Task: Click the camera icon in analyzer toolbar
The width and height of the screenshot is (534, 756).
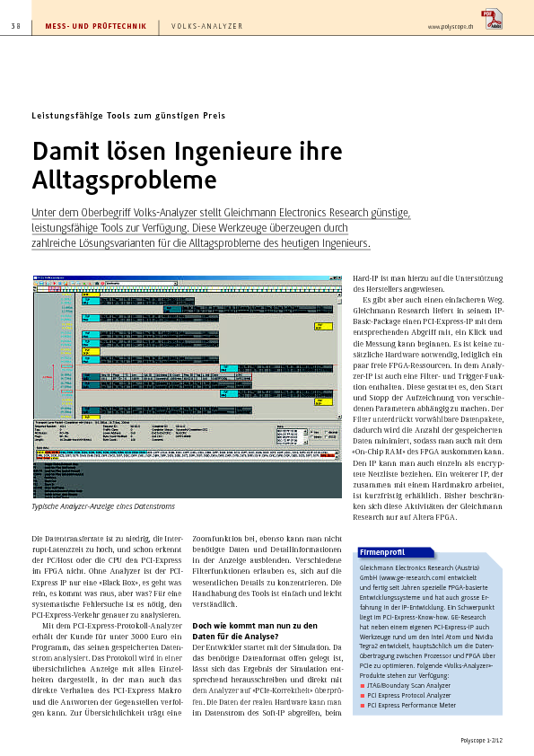Action: pos(97,284)
